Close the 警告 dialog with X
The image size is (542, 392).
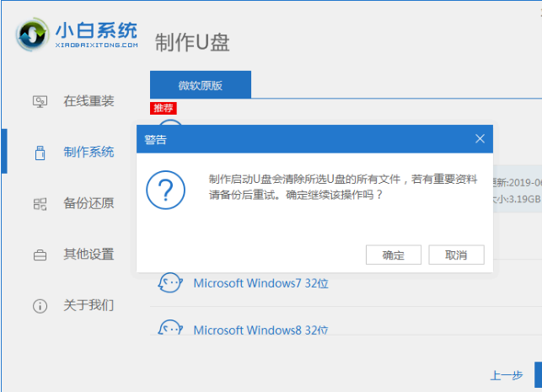[480, 139]
